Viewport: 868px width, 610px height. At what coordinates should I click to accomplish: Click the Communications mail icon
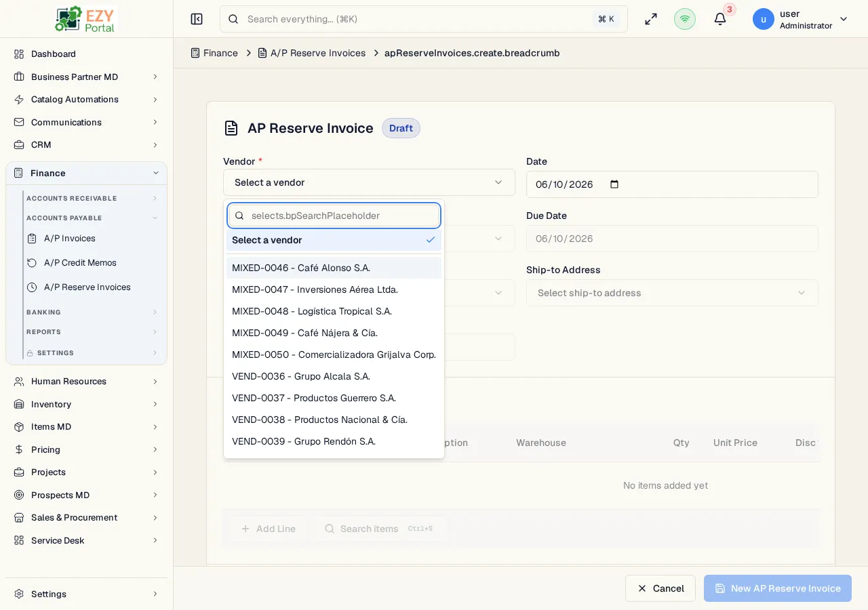tap(19, 122)
